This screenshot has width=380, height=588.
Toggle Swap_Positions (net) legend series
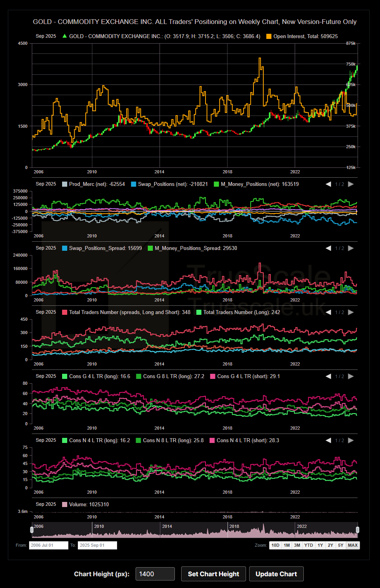coord(169,184)
